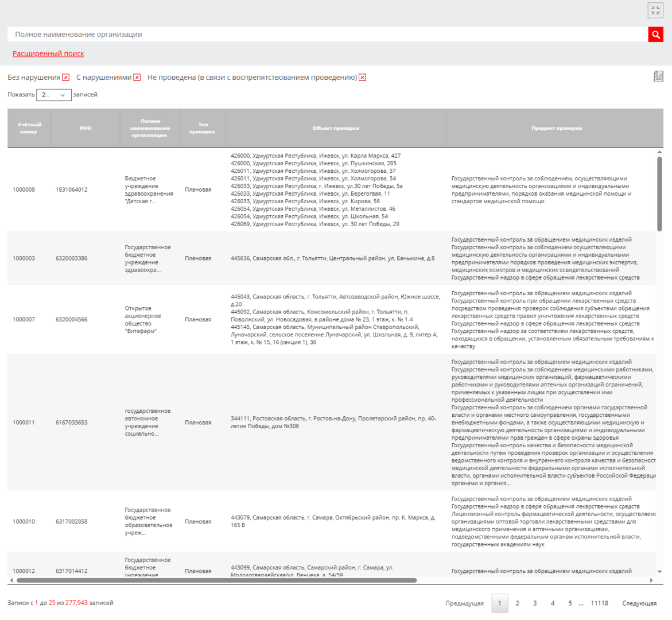This screenshot has height=620, width=672.
Task: Export the table via the XLS icon
Action: (x=658, y=77)
